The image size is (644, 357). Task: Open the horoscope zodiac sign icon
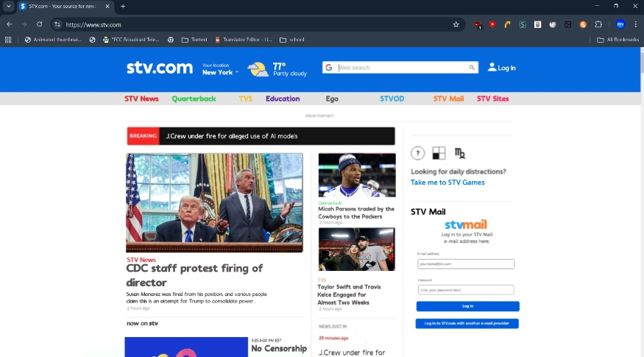pos(459,153)
